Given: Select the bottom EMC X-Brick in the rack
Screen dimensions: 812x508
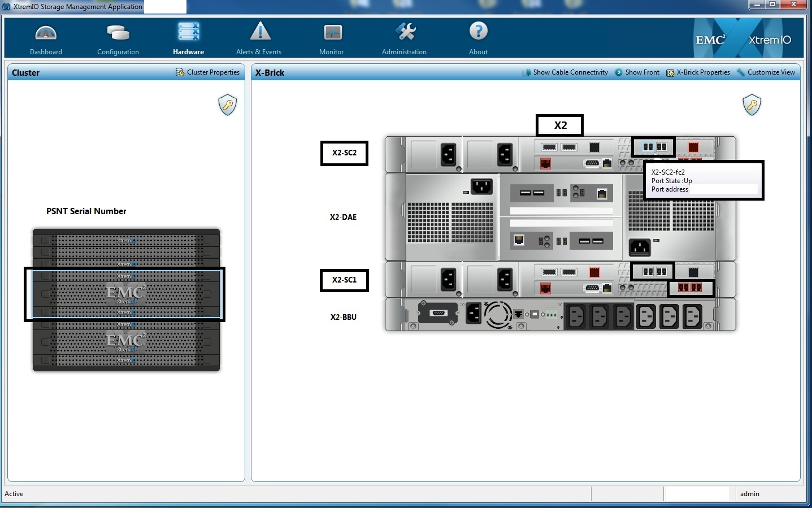Looking at the screenshot, I should tap(125, 341).
